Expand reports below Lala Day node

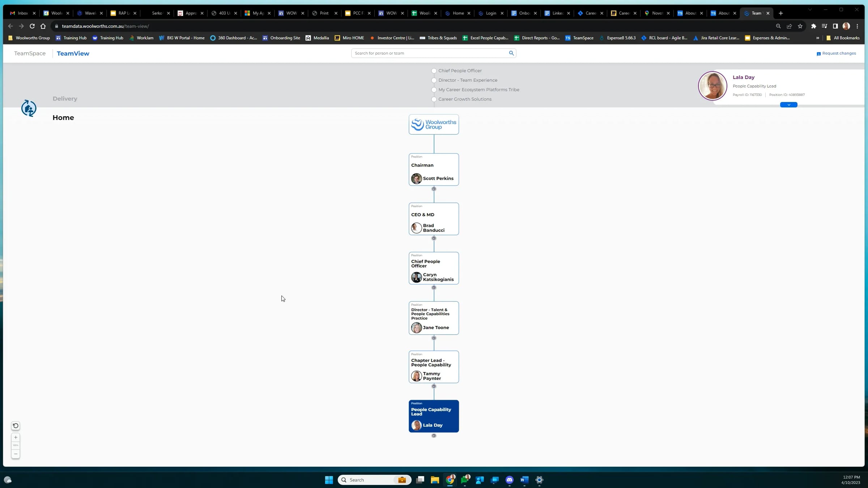coord(434,436)
